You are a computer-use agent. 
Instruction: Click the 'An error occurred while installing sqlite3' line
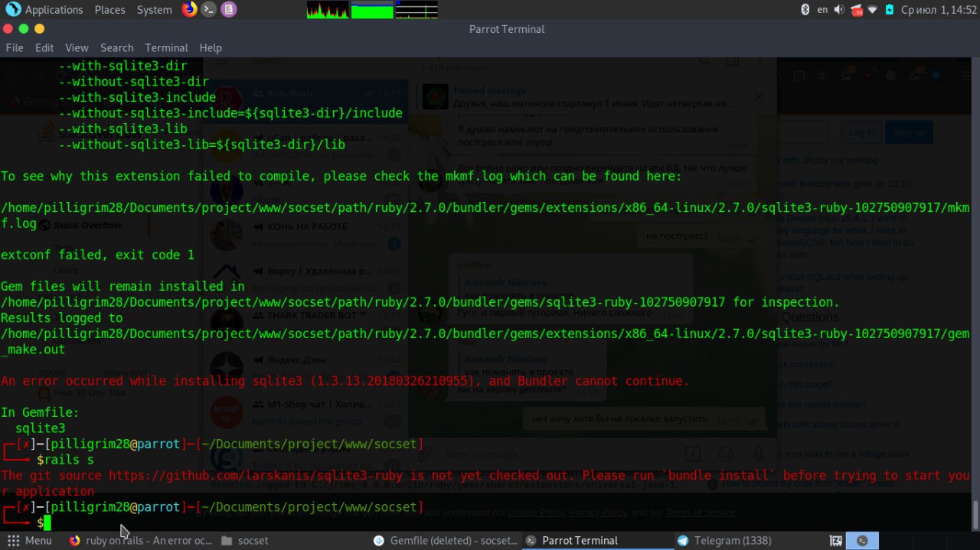point(345,381)
